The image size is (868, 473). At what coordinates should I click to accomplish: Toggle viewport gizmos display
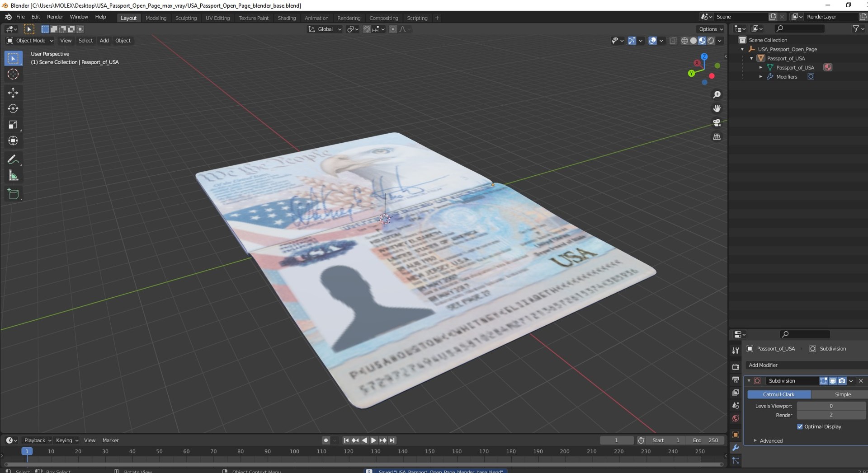(632, 41)
